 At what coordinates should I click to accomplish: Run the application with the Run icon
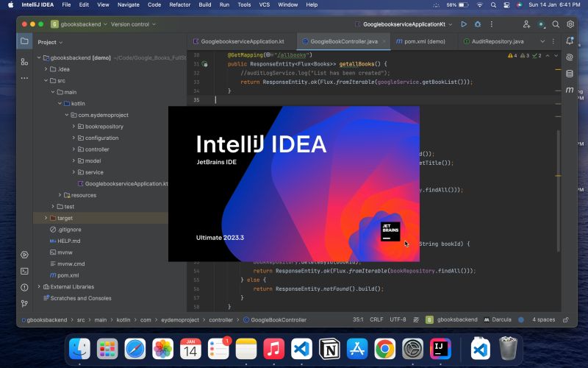(x=464, y=24)
